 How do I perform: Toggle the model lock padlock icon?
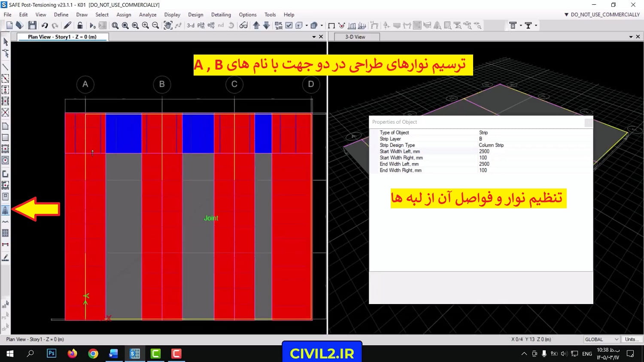pos(80,25)
